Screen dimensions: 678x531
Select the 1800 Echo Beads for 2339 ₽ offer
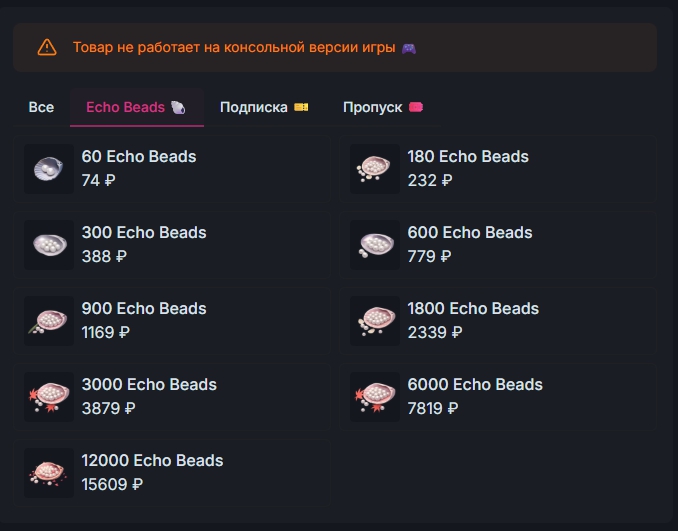[x=498, y=321]
